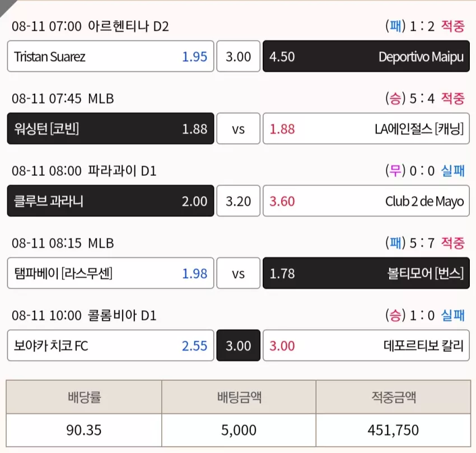The image size is (476, 453).
Task: Select draw odds 3.20 in Paraguay D1
Action: [x=239, y=200]
